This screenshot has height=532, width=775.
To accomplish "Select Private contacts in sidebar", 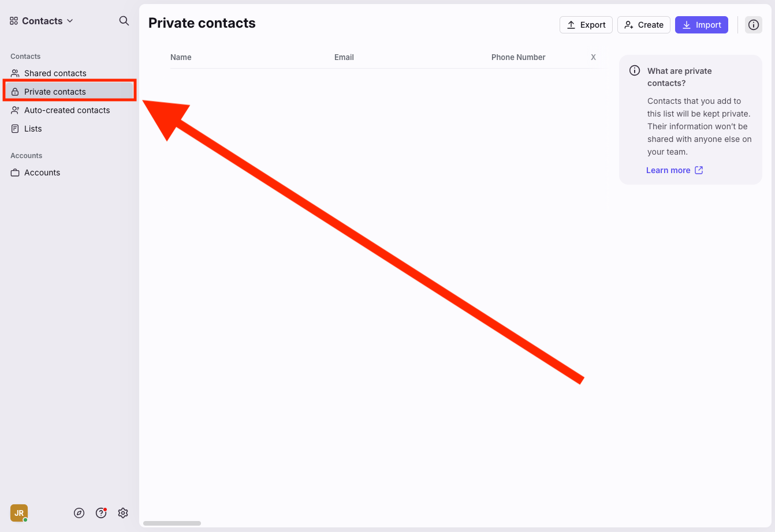I will point(55,92).
